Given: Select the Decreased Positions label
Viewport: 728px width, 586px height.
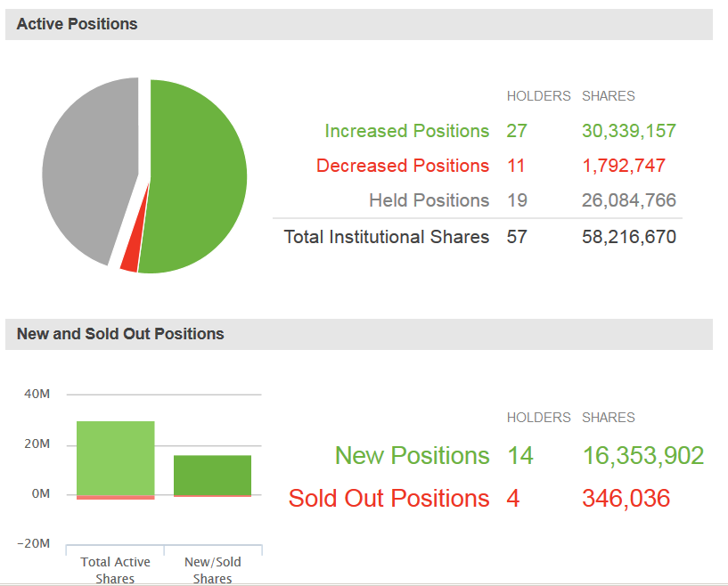Looking at the screenshot, I should pos(403,166).
